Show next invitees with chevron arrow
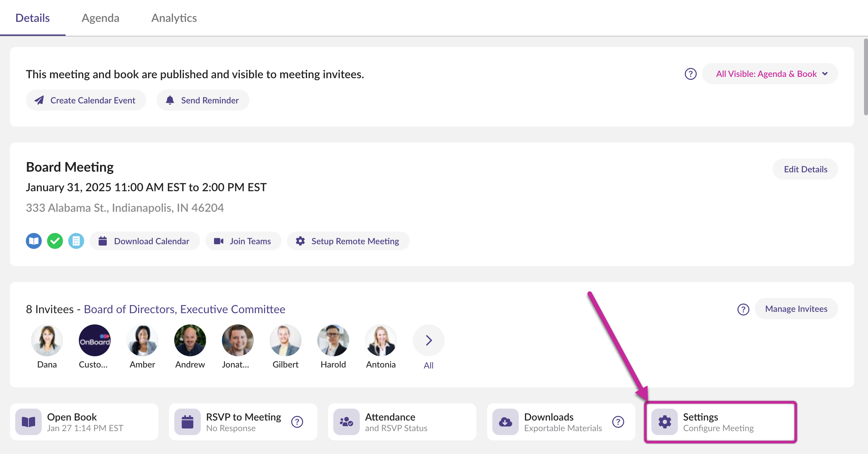 point(428,340)
